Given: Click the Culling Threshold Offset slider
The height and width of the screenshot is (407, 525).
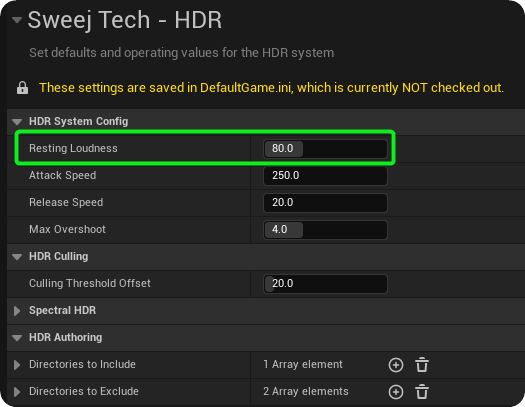Looking at the screenshot, I should point(325,284).
